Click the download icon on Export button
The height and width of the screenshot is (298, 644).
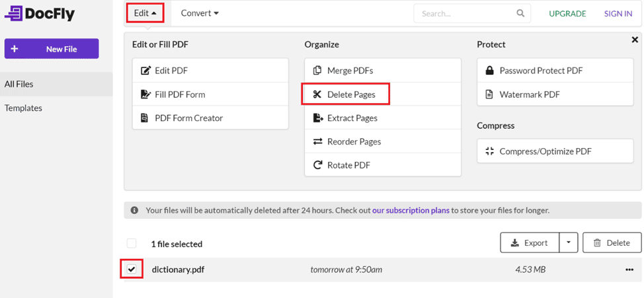pyautogui.click(x=515, y=243)
